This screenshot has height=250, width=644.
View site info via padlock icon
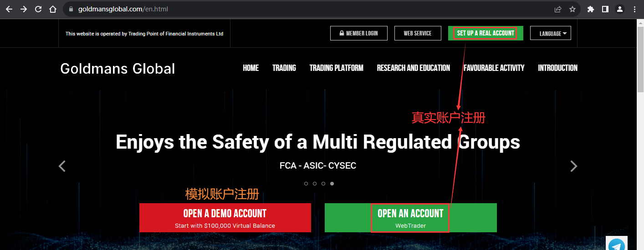71,9
